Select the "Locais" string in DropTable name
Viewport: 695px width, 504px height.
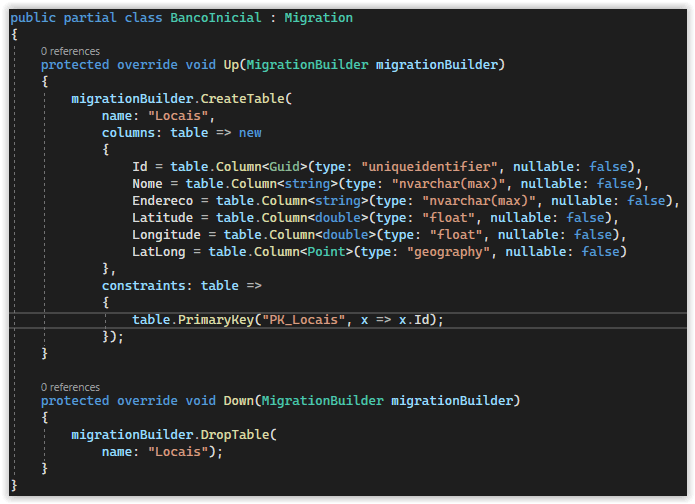pos(178,452)
